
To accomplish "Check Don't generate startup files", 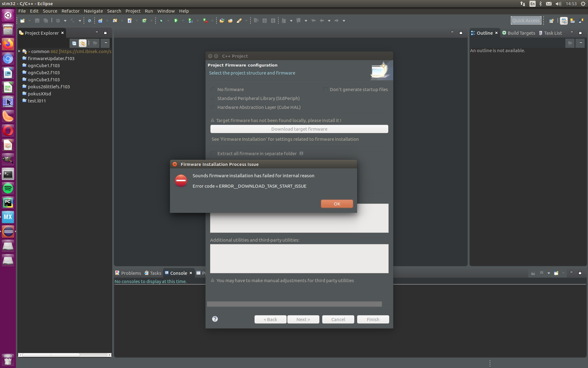I will tap(326, 90).
